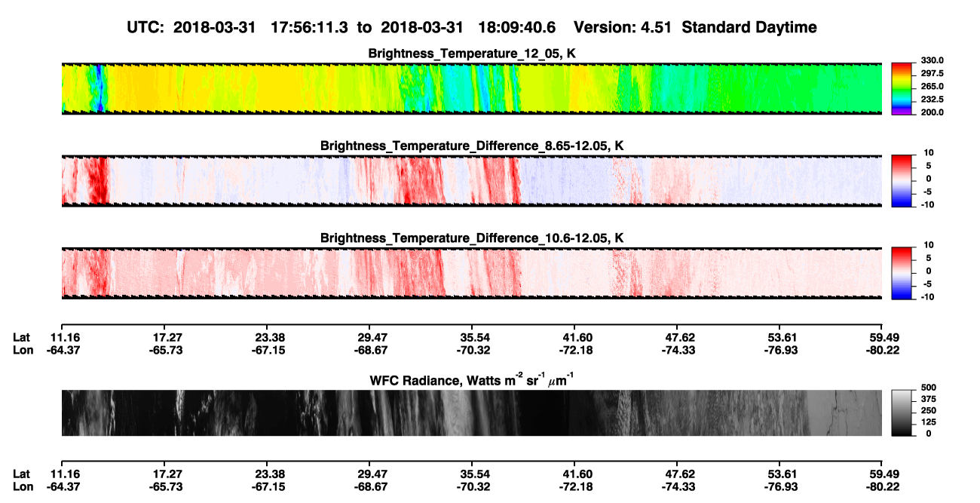Click the grayscale WFC Radiance image strip

pyautogui.click(x=471, y=413)
